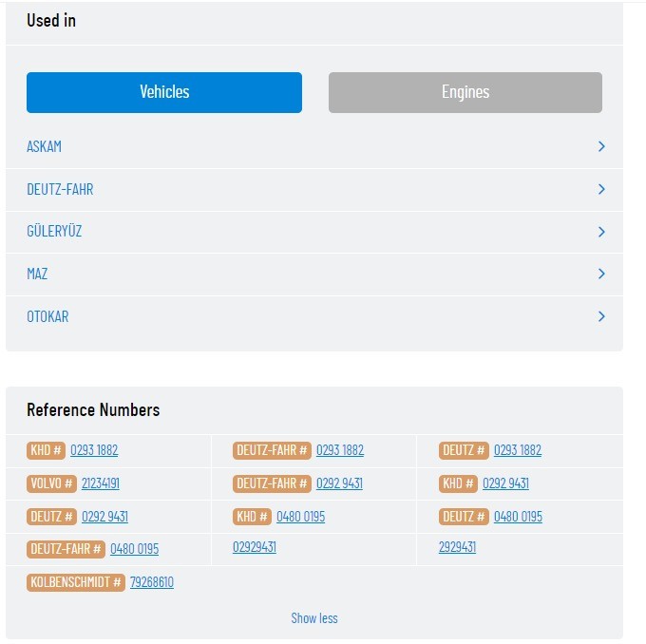Switch to the Engines tab
The width and height of the screenshot is (646, 644).
(465, 92)
